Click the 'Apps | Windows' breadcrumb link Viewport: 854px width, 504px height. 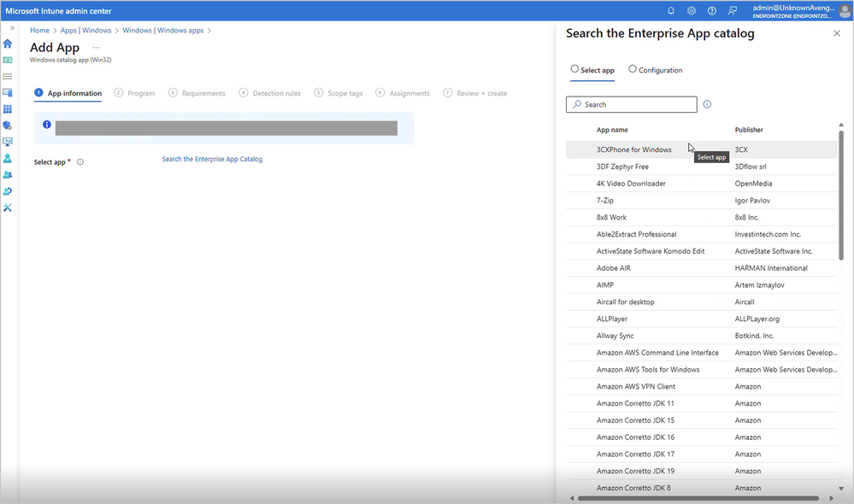[85, 31]
